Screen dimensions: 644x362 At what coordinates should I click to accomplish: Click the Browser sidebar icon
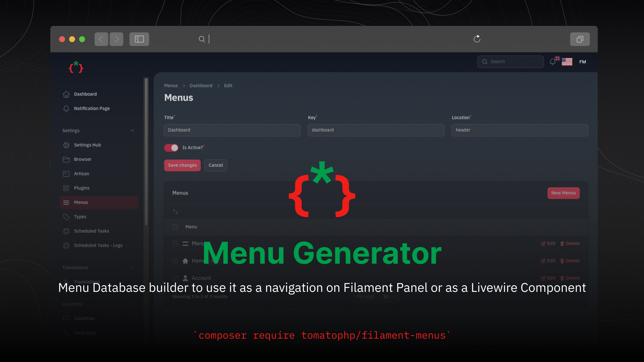tap(66, 159)
